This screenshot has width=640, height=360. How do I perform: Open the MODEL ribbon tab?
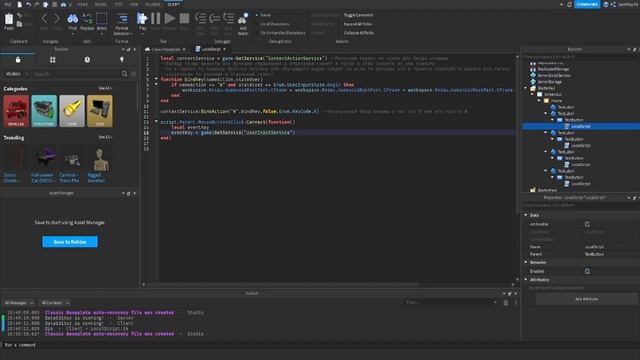[100, 4]
